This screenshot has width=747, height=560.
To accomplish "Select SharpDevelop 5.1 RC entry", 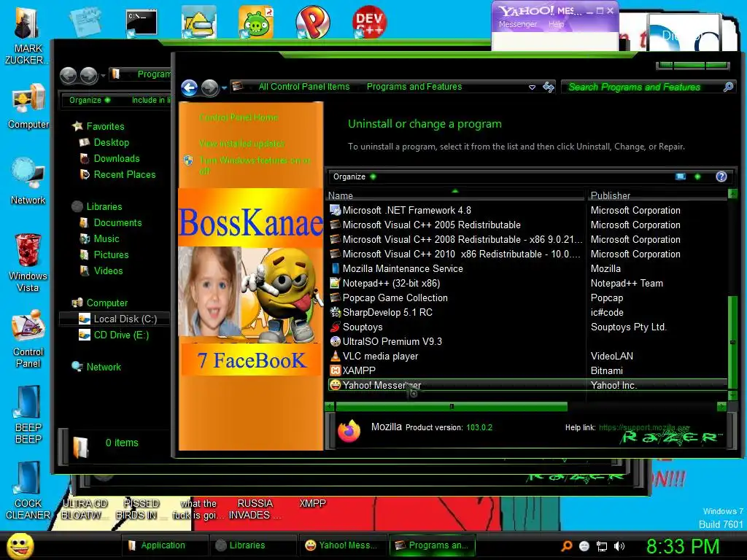I will pyautogui.click(x=527, y=312).
